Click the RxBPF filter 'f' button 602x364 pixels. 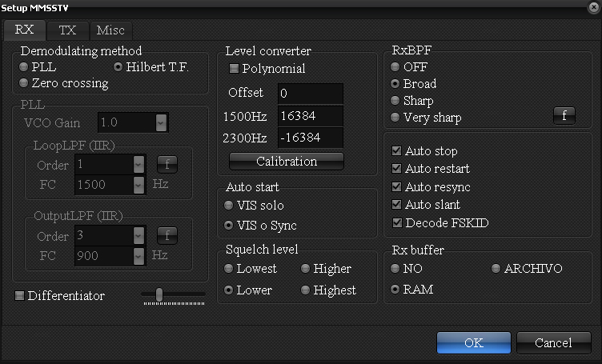point(564,115)
